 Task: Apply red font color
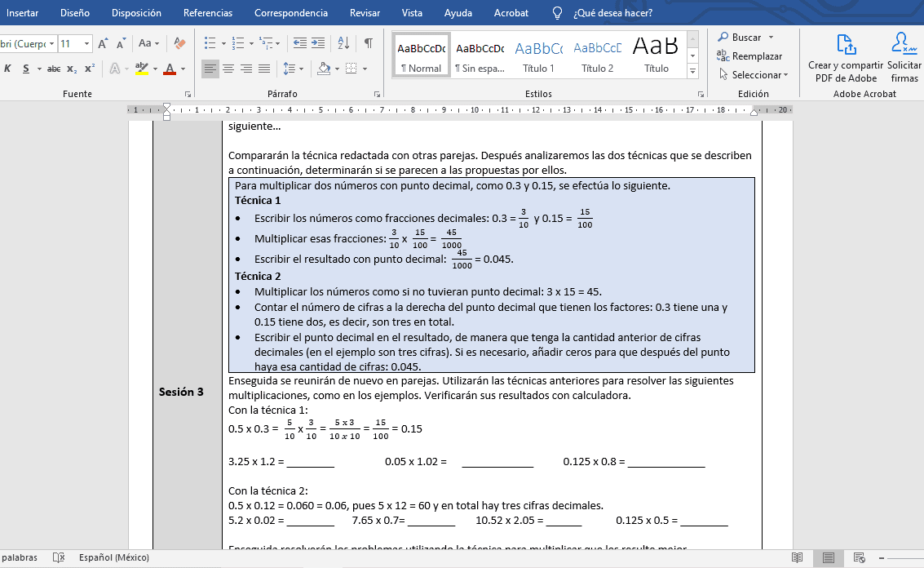tap(170, 69)
